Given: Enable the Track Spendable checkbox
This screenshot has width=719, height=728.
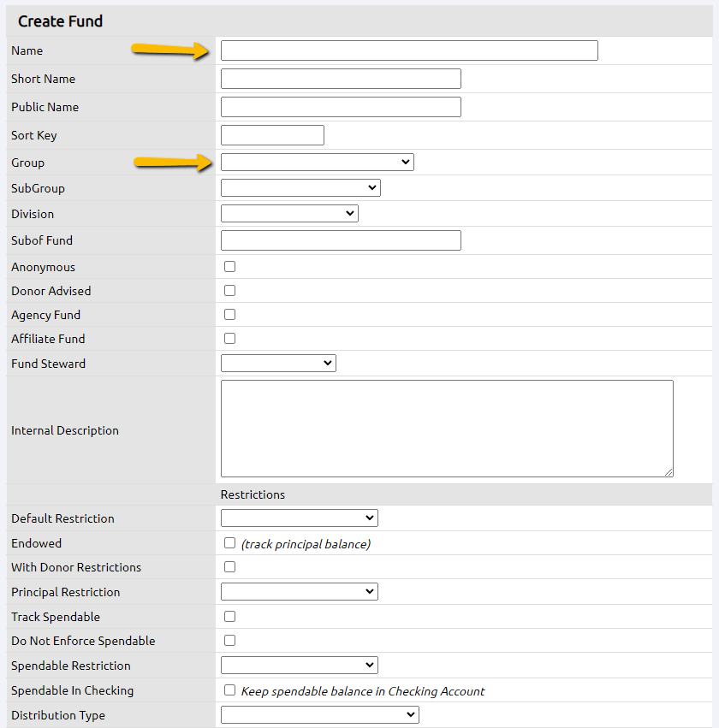Looking at the screenshot, I should pyautogui.click(x=229, y=616).
